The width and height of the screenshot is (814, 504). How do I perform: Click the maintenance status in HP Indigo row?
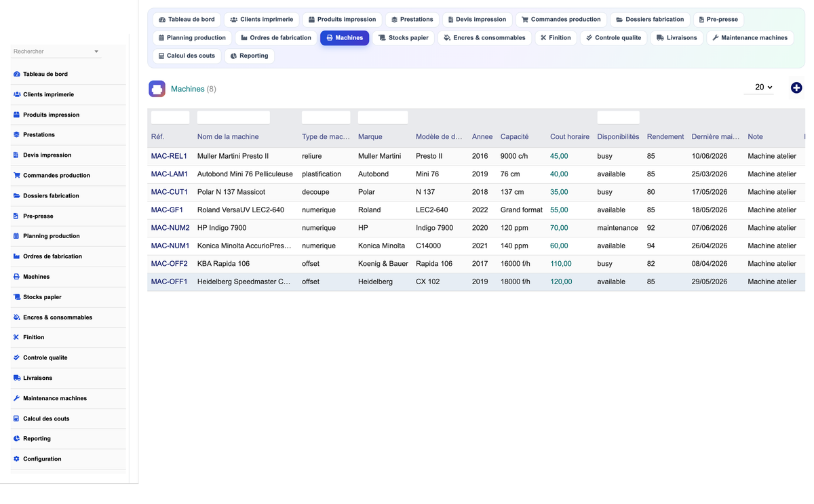tap(617, 228)
